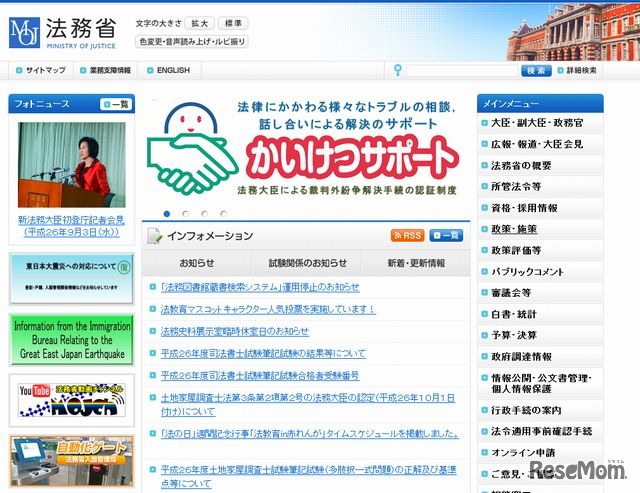Open 法務省の概要 menu item
The width and height of the screenshot is (640, 493).
(x=540, y=165)
